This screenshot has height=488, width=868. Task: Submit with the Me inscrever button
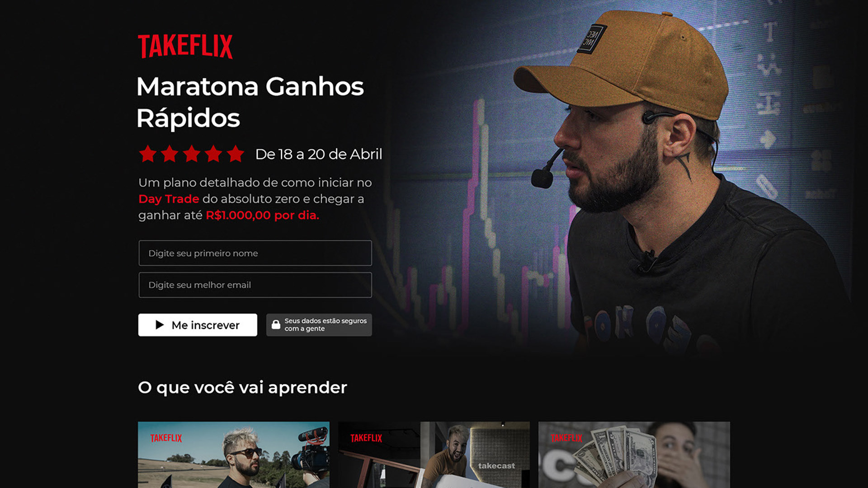point(198,325)
